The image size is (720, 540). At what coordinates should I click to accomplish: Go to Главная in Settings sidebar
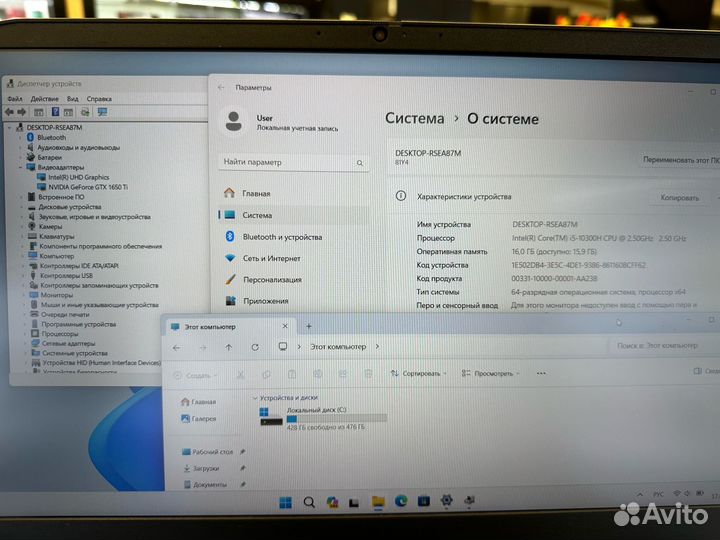point(256,193)
